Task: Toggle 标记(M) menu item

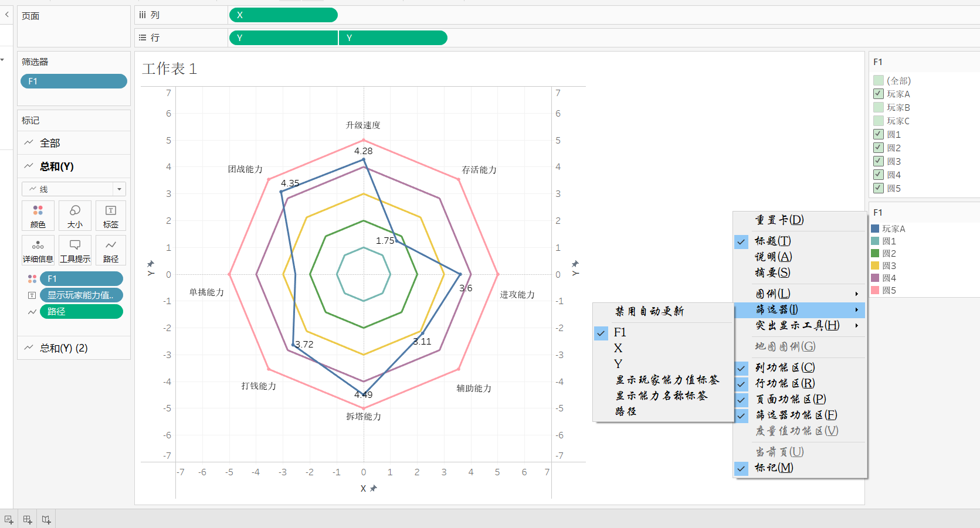Action: tap(800, 468)
